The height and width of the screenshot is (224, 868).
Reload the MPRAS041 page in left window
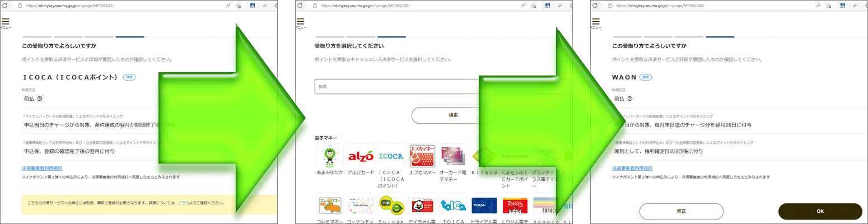6,5
